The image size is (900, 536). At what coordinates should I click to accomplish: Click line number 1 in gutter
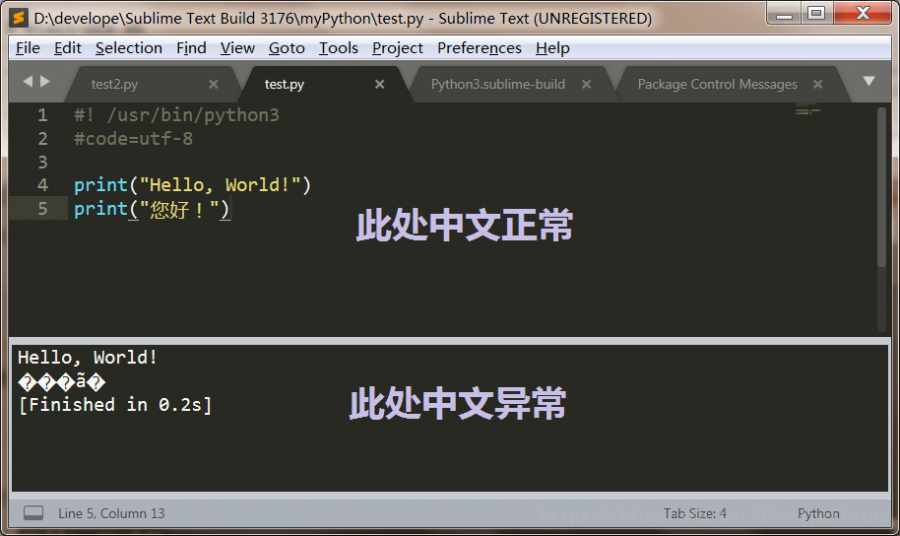[x=42, y=115]
